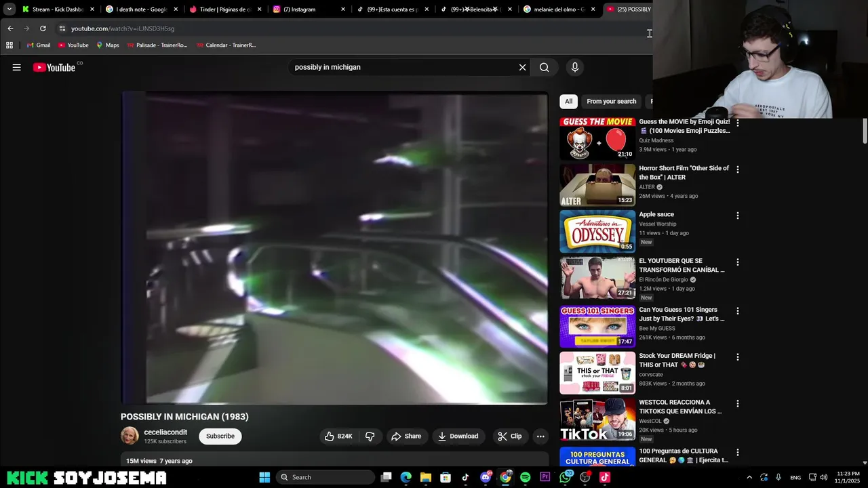
Task: Open Can You Guess 101 Singers title
Action: [x=682, y=314]
